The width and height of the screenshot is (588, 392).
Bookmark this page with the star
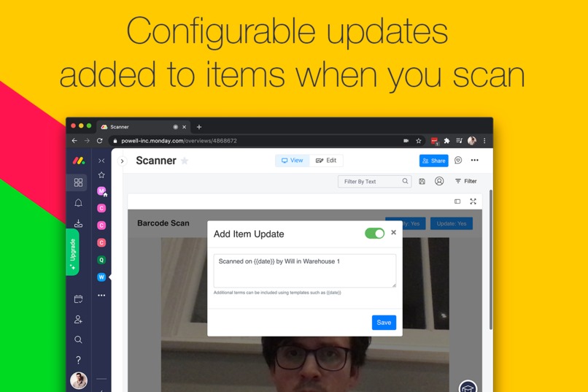419,141
